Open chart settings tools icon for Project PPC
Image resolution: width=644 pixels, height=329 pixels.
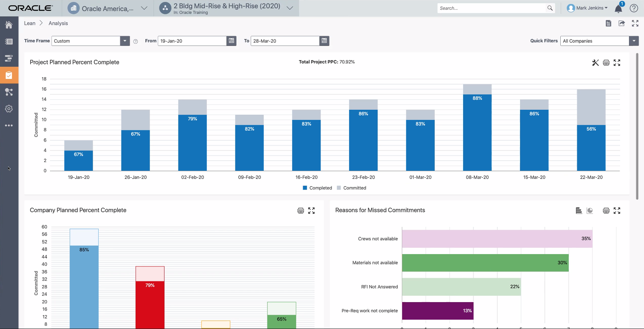(x=595, y=63)
